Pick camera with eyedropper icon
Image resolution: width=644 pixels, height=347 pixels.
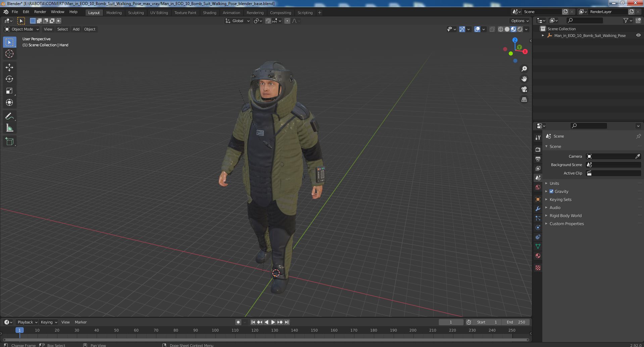click(638, 156)
